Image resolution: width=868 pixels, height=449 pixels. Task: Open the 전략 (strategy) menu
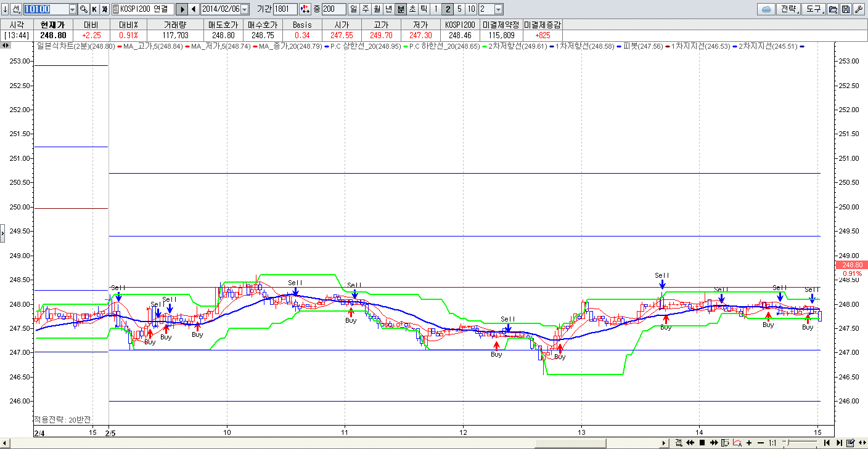point(788,9)
